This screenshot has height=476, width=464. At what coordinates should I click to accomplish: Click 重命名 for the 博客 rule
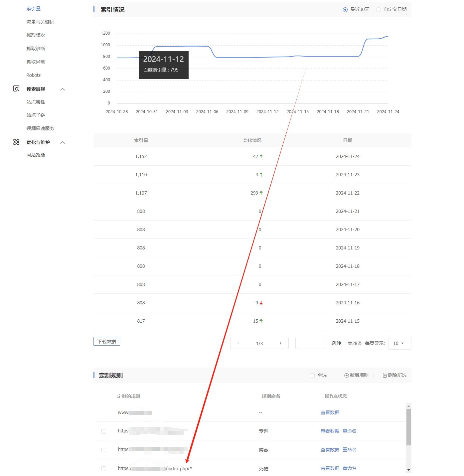pyautogui.click(x=350, y=450)
